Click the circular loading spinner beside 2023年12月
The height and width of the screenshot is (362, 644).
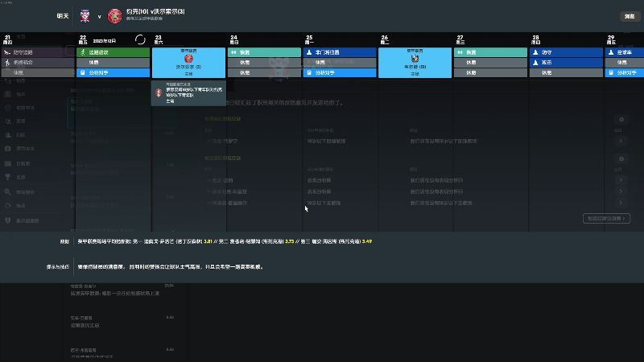[140, 39]
